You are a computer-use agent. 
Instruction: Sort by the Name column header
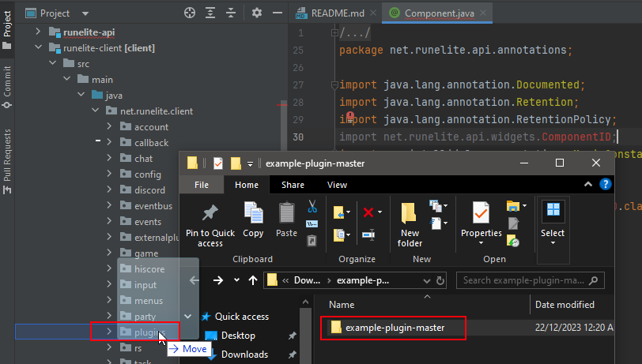coord(342,305)
